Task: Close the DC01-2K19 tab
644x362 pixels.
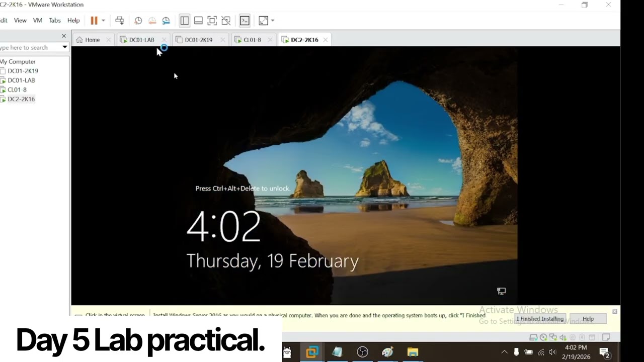Action: coord(222,40)
